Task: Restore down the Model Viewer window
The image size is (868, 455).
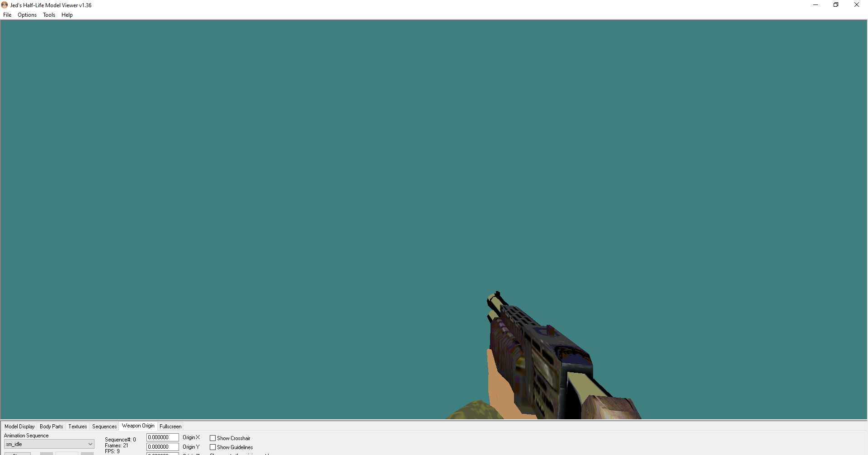Action: [x=836, y=5]
